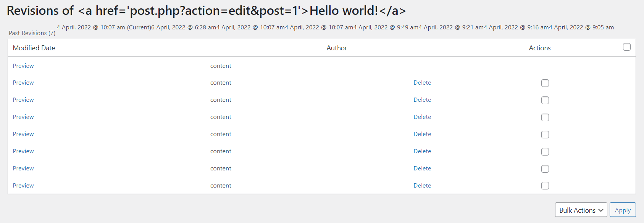Screen dimensions: 644x223
Task: Click the Apply button
Action: pos(622,210)
